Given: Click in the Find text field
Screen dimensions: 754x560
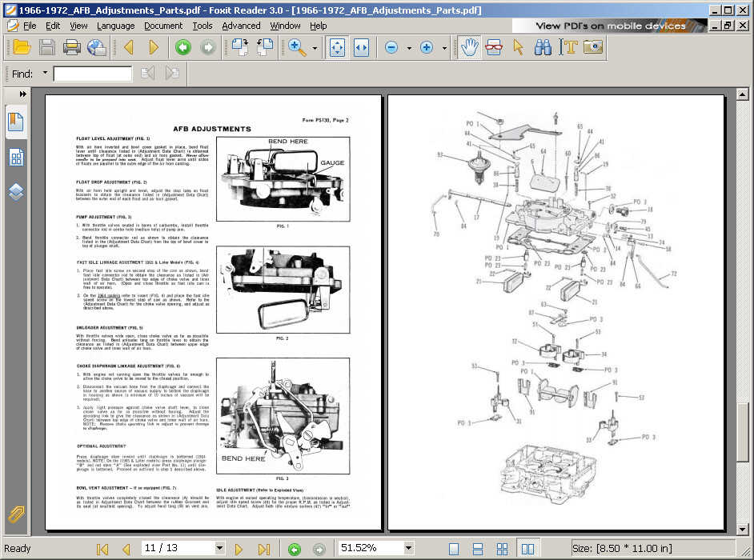Looking at the screenshot, I should click(x=93, y=74).
